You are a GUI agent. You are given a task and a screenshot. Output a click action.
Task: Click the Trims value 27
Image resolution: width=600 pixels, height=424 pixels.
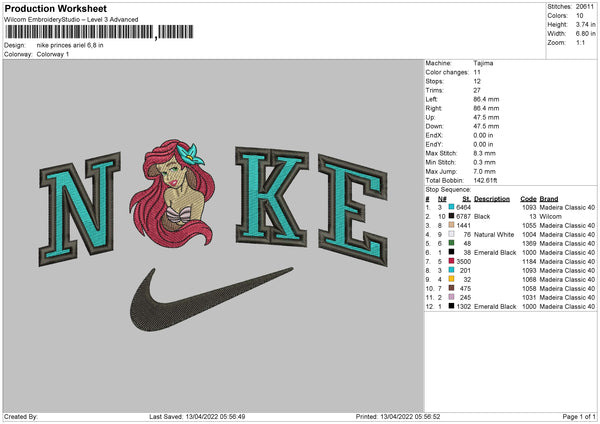477,90
